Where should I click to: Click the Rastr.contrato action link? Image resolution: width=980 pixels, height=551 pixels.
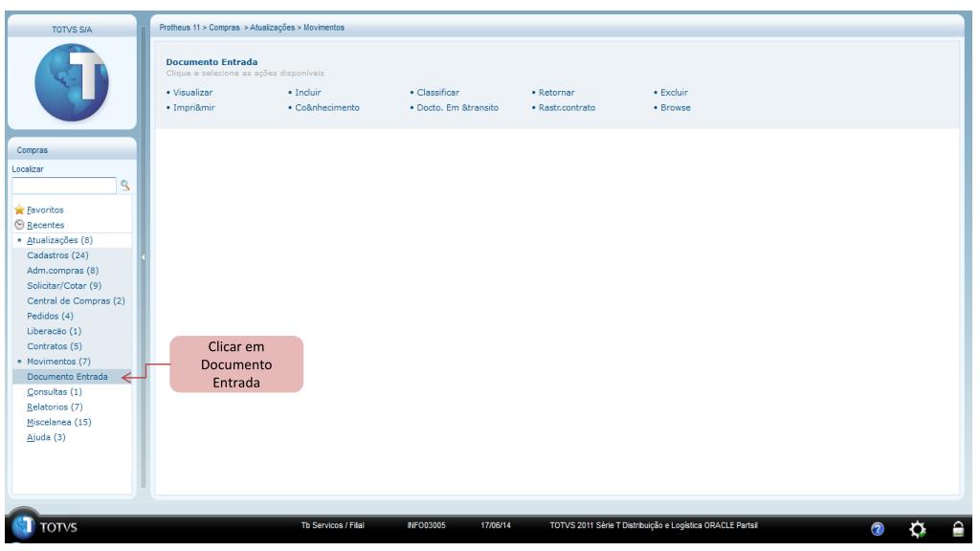567,107
